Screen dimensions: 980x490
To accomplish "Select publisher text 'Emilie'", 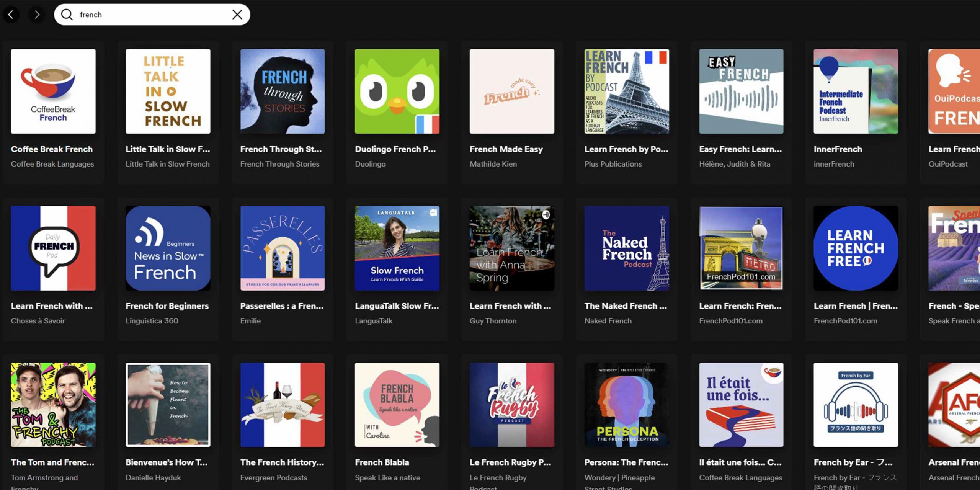I will coord(250,321).
